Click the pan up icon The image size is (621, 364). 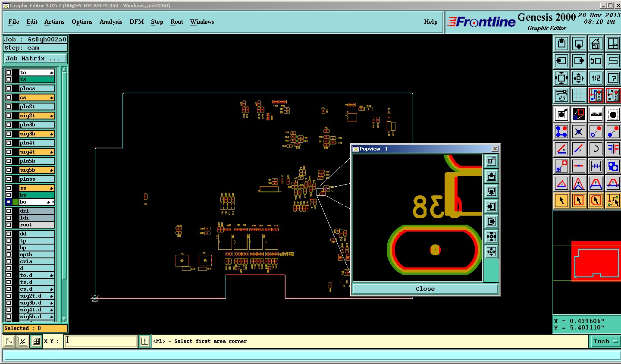561,44
